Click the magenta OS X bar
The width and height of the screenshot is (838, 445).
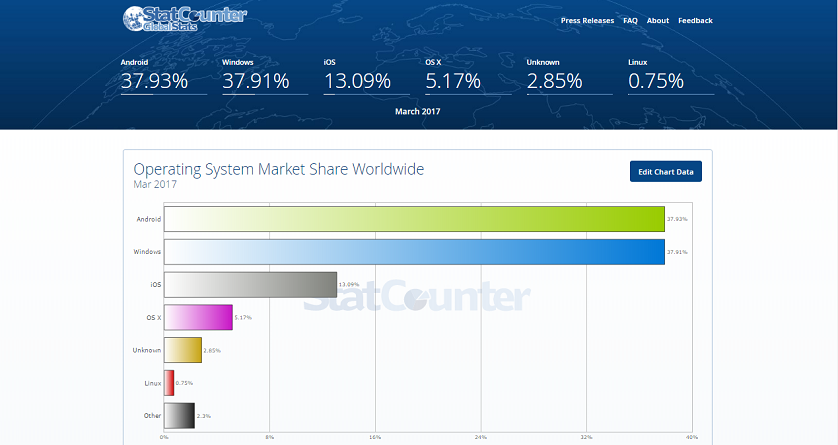(198, 317)
